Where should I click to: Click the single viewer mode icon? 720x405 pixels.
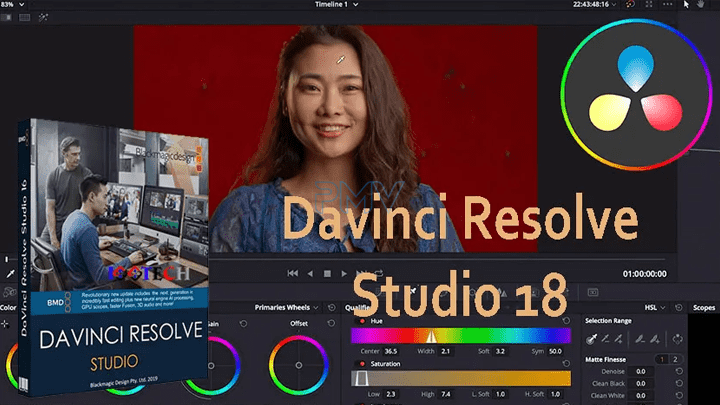[6, 17]
